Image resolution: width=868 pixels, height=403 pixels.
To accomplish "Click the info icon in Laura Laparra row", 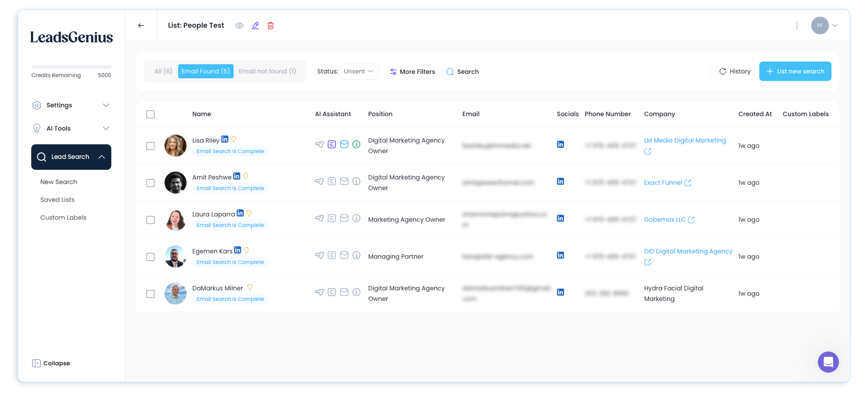I will (x=357, y=218).
